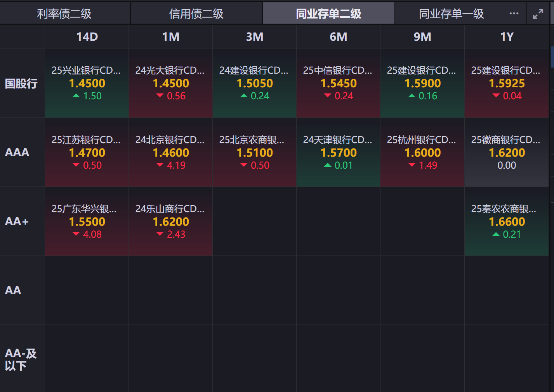Open the three-dot more options menu

coord(514,14)
